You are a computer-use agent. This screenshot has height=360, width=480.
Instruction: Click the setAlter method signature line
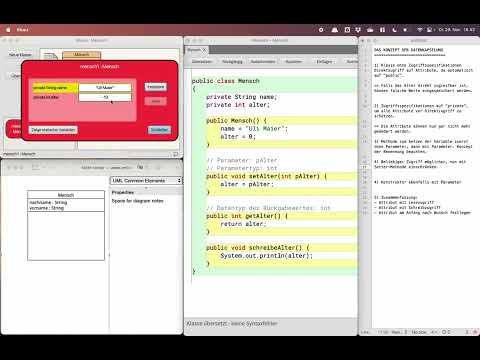[x=266, y=176]
